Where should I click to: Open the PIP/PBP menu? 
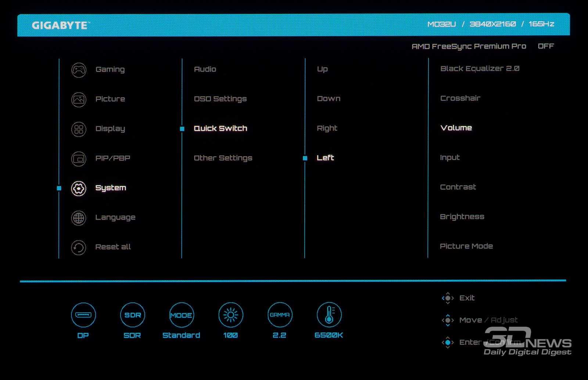pyautogui.click(x=113, y=158)
